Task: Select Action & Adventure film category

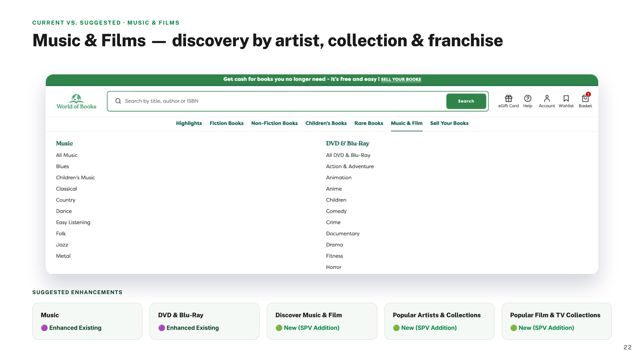Action: point(350,166)
